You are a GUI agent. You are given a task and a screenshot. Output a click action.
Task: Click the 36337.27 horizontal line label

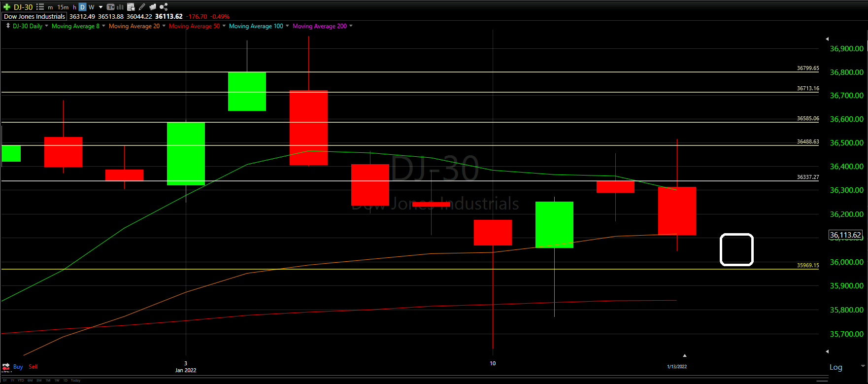pos(808,177)
